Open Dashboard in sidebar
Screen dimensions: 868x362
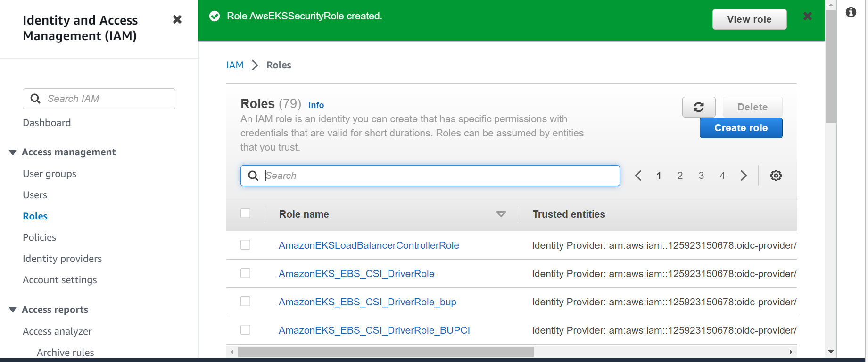(x=47, y=123)
